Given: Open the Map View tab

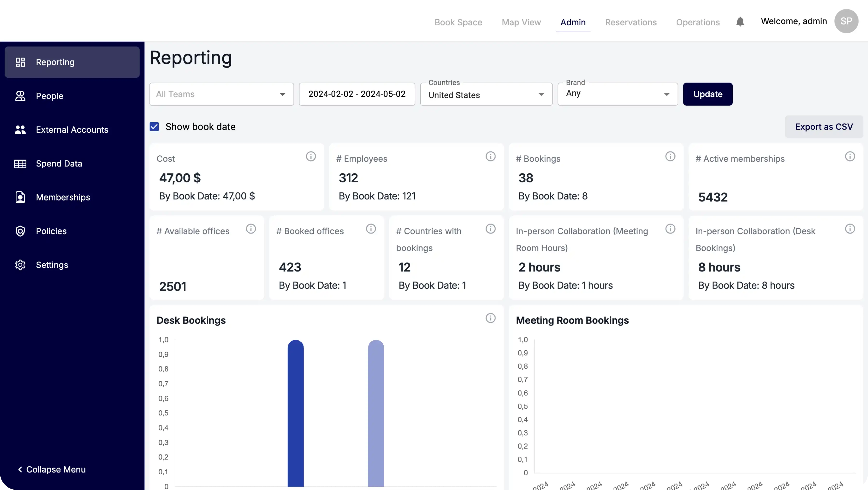Looking at the screenshot, I should click(521, 22).
